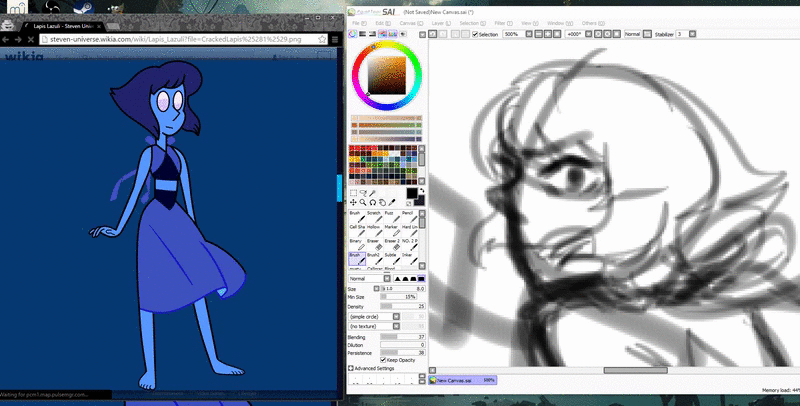
Task: Open the brush blend mode Normal dropdown
Action: pyautogui.click(x=387, y=278)
